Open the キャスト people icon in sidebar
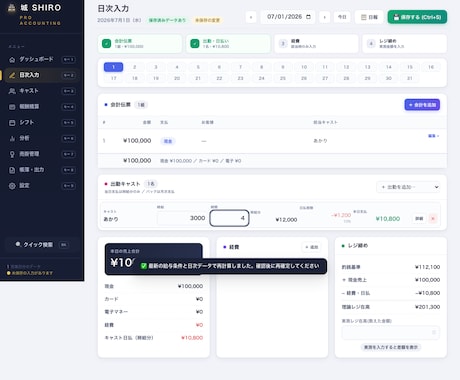Screen dimensions: 460x380 (12, 91)
